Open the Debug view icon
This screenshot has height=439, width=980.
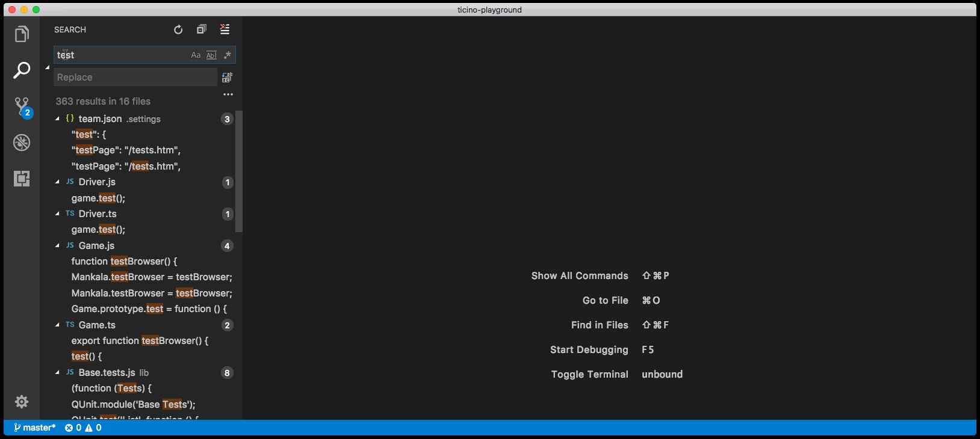pyautogui.click(x=22, y=143)
